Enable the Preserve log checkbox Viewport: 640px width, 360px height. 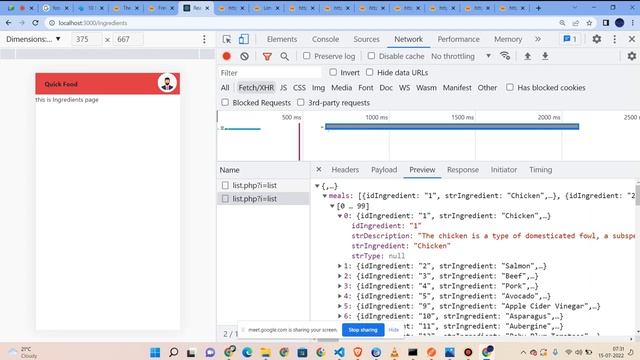click(x=307, y=56)
